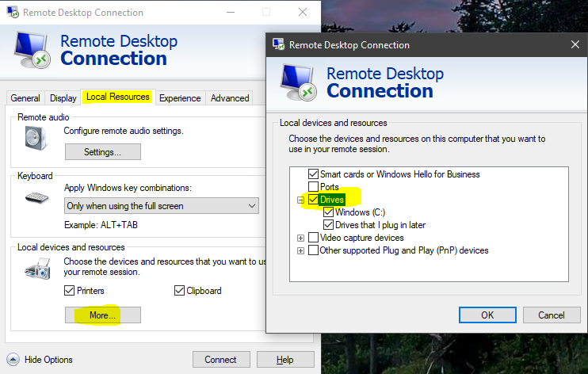The height and width of the screenshot is (374, 588).
Task: Open the Windows key combinations dropdown
Action: coord(162,206)
